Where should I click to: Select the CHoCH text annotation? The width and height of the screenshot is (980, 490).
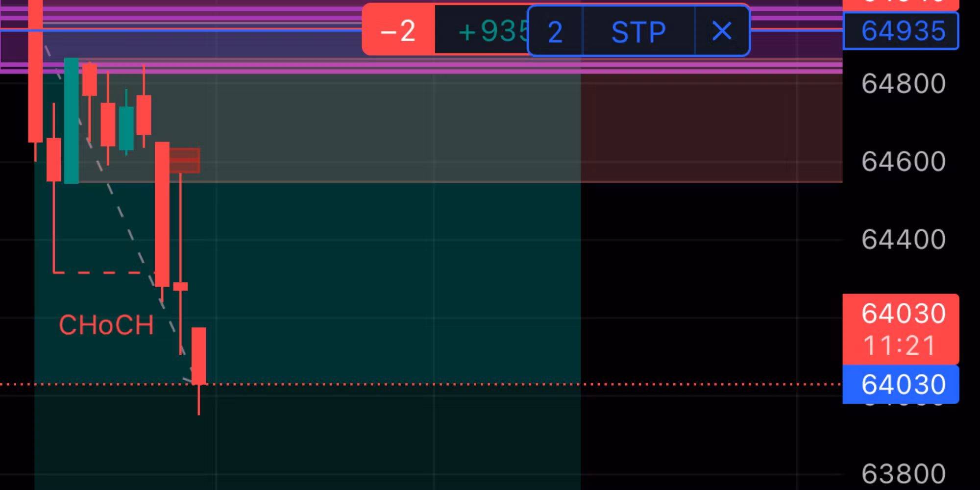coord(106,325)
